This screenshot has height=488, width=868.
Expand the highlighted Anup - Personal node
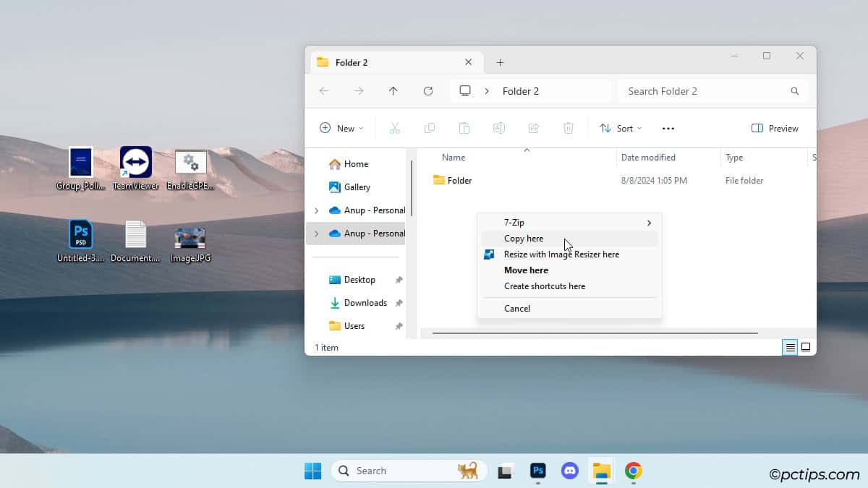pyautogui.click(x=316, y=234)
